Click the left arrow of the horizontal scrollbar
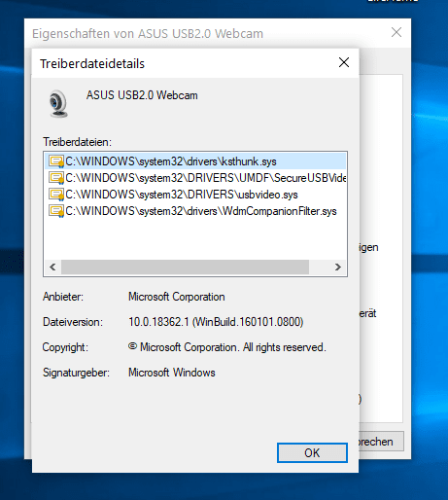The width and height of the screenshot is (448, 500). tap(52, 267)
